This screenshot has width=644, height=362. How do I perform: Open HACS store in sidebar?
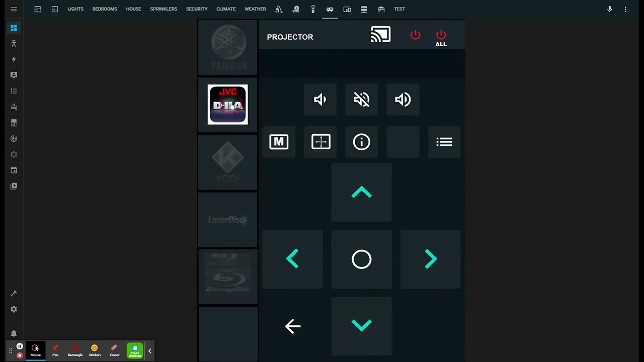point(14,123)
